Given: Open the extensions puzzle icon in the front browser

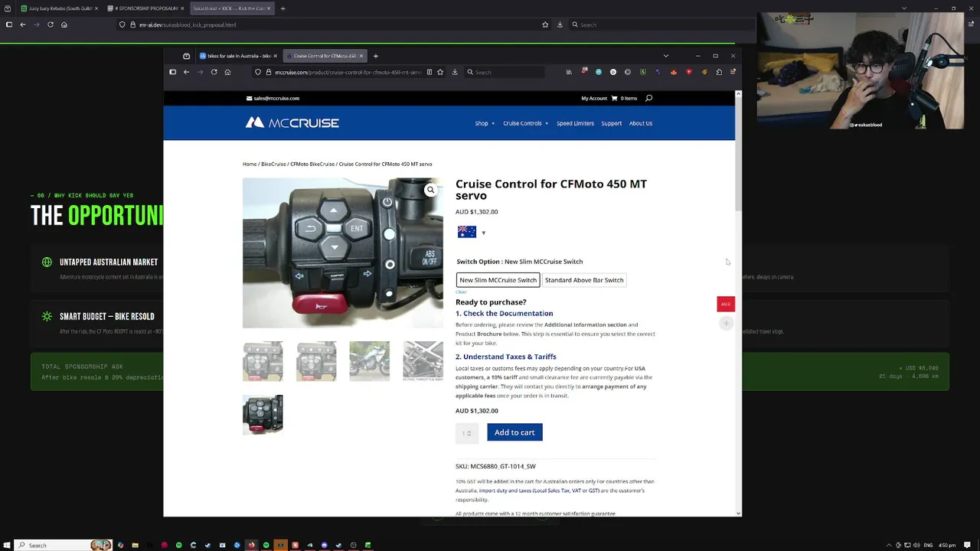Looking at the screenshot, I should pyautogui.click(x=719, y=72).
